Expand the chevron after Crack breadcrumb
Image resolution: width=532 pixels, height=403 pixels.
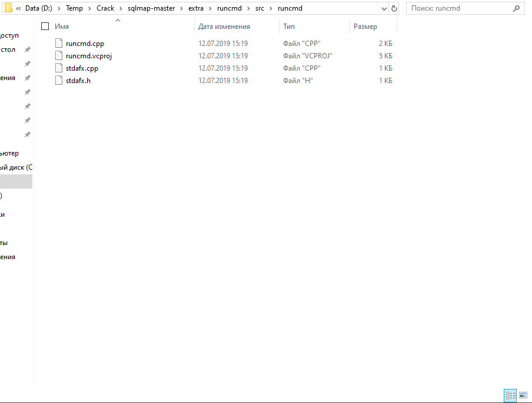tap(121, 8)
